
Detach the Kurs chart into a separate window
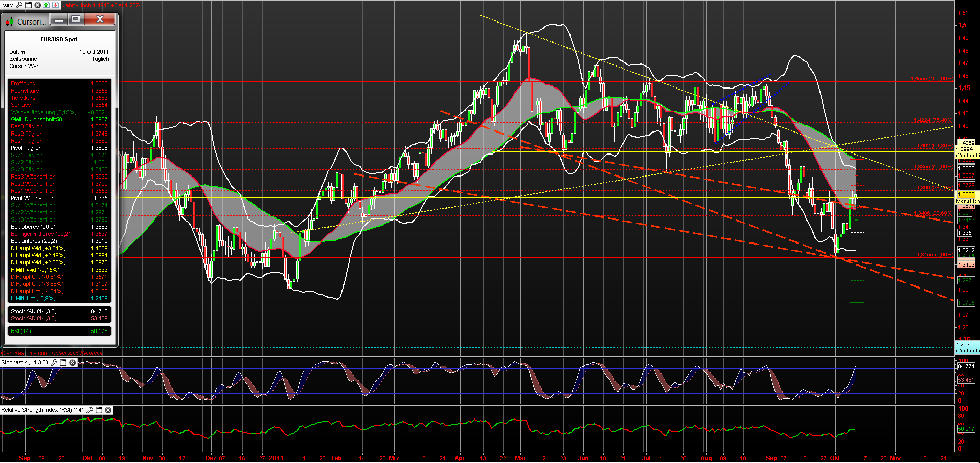point(28,5)
